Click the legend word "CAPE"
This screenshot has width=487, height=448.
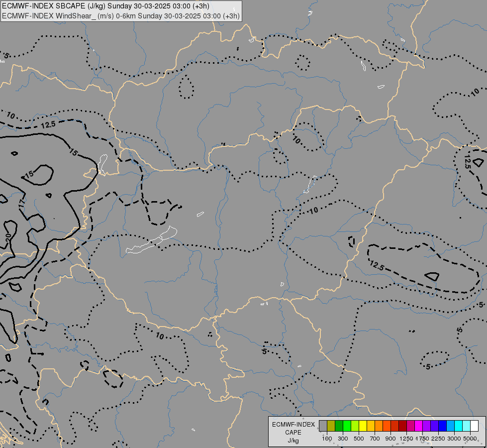[293, 433]
